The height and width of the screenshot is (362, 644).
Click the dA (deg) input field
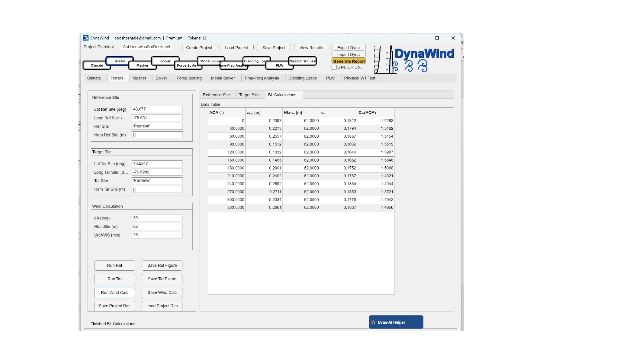point(157,218)
